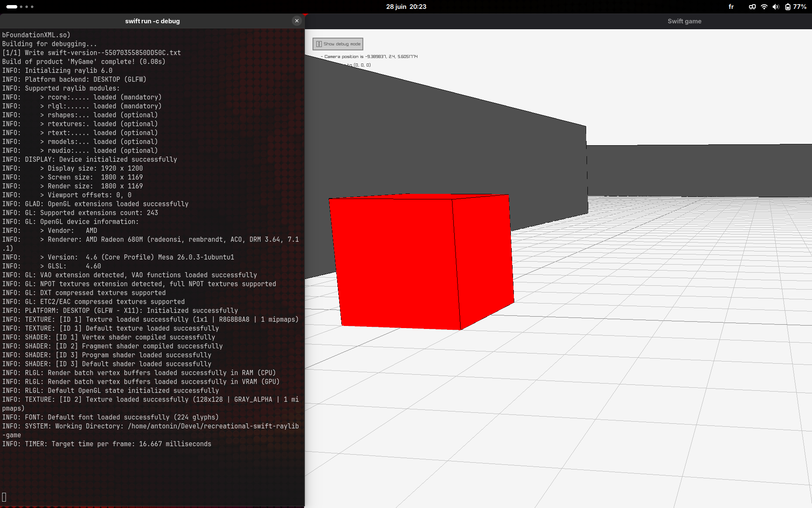Open the volume speaker icon
This screenshot has width=812, height=508.
pos(776,7)
